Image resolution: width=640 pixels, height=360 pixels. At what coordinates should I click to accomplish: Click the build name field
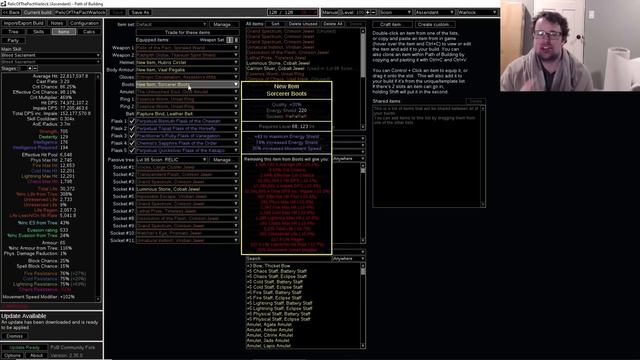80,12
